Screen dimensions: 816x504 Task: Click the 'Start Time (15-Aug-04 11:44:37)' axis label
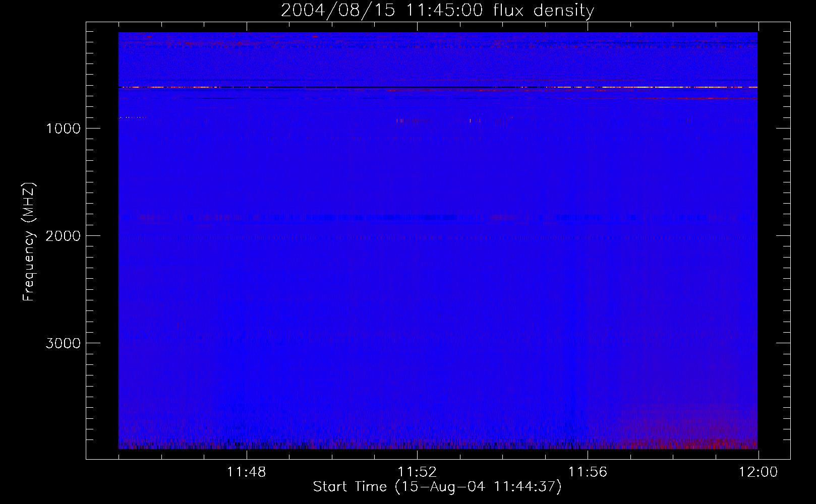click(437, 486)
